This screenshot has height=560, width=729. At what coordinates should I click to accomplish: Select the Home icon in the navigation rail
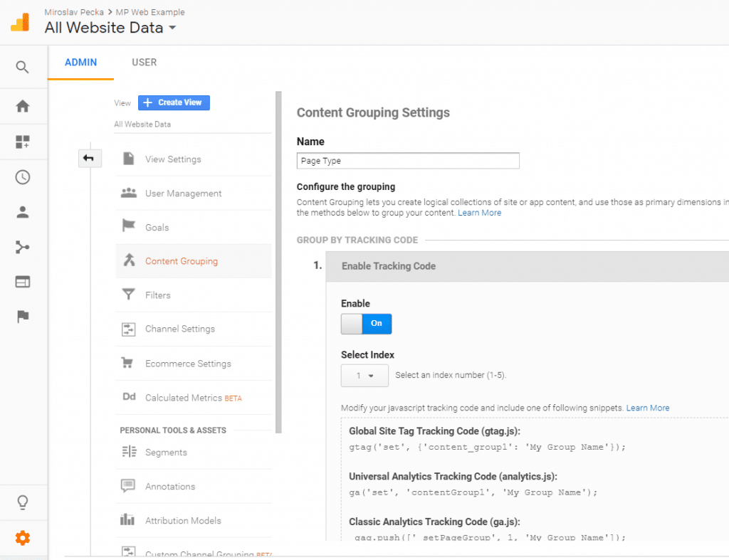click(x=22, y=106)
